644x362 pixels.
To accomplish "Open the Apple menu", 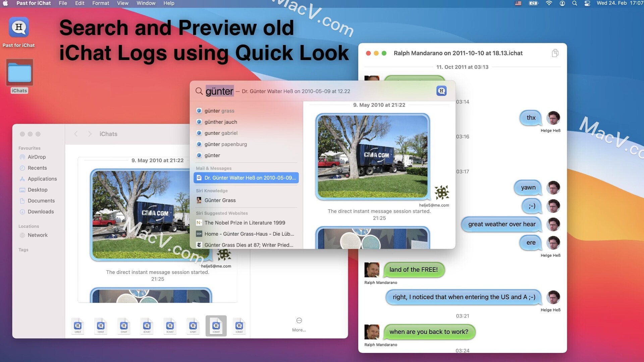I will [x=5, y=3].
